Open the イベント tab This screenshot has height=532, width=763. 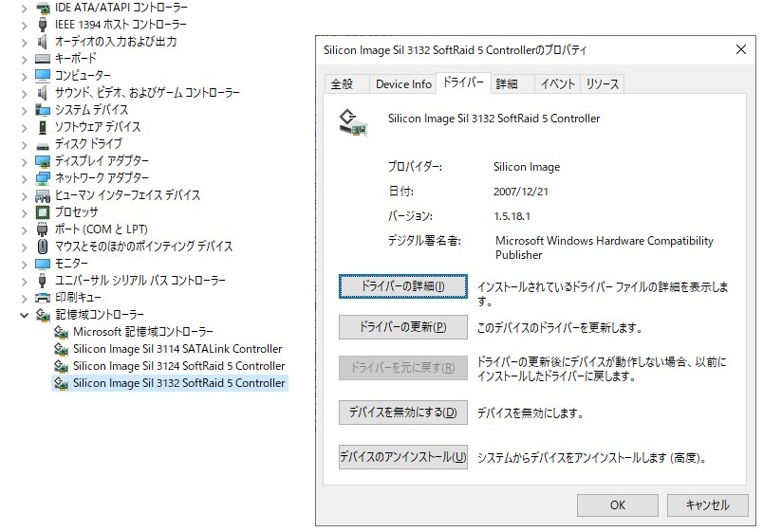click(557, 84)
